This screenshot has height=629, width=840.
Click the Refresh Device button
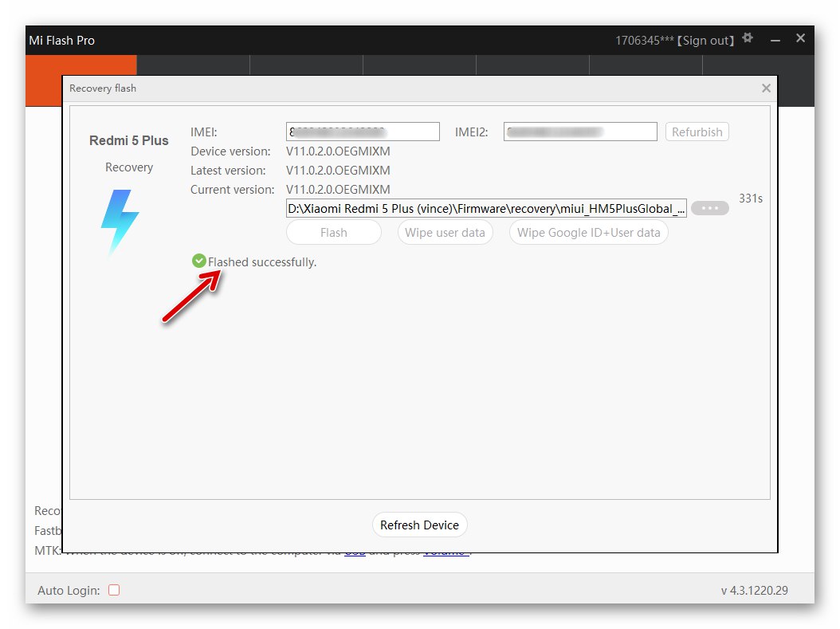pyautogui.click(x=419, y=525)
